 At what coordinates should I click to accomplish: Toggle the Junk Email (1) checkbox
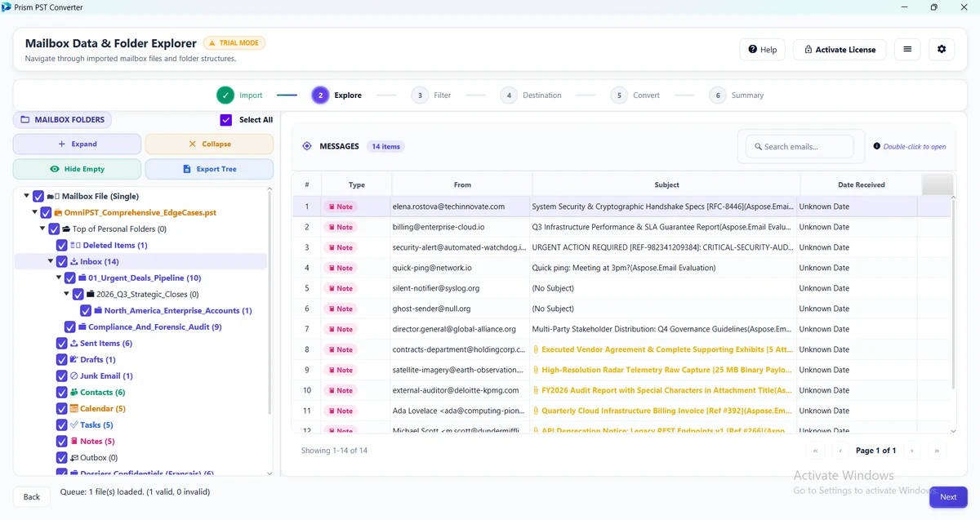point(62,376)
